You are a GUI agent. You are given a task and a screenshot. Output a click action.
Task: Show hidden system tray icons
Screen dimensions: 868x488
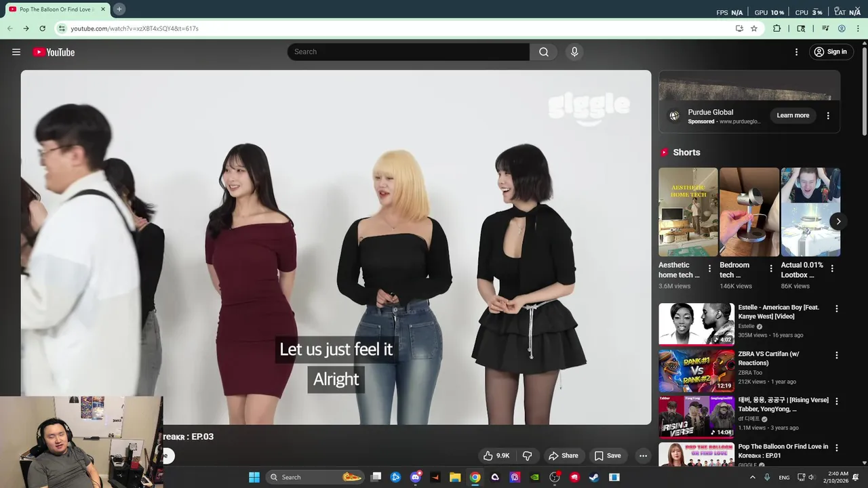click(x=753, y=477)
